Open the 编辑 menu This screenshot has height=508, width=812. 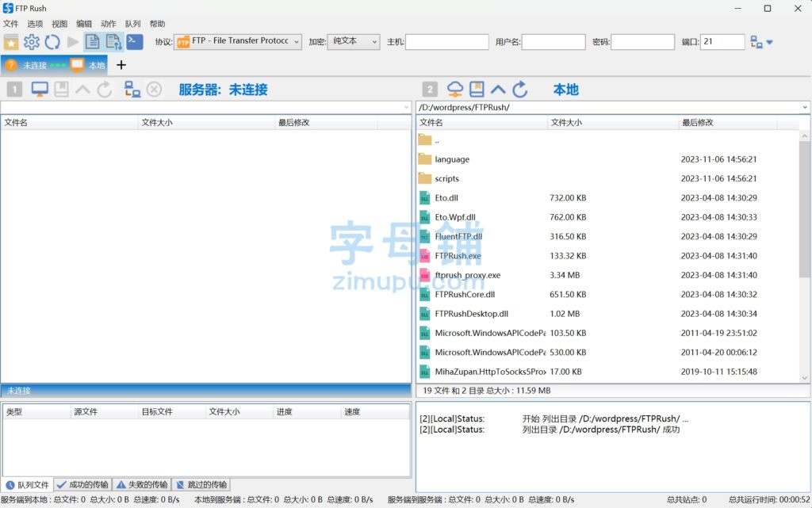(x=84, y=24)
